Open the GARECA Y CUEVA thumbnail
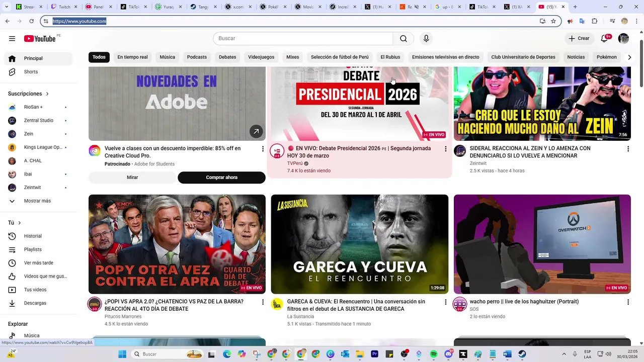This screenshot has width=644, height=362. 359,244
